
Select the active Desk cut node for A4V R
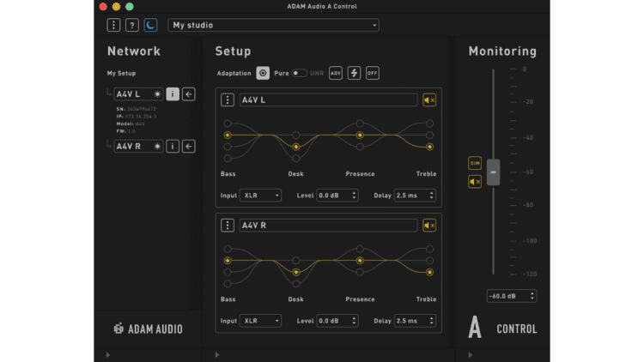[295, 272]
